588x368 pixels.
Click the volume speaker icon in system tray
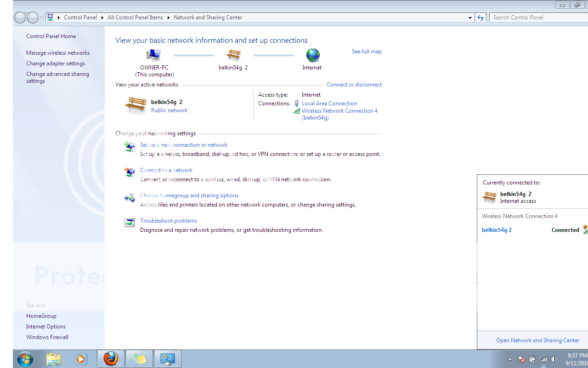[554, 359]
